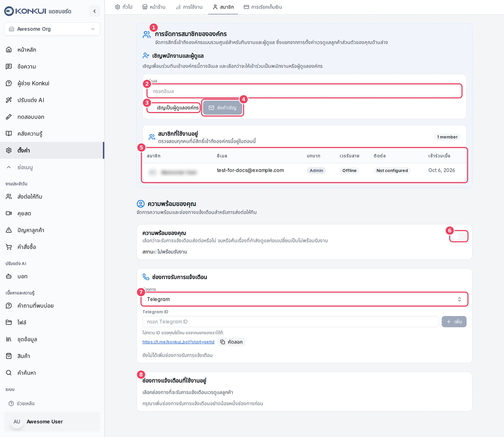The width and height of the screenshot is (504, 437).
Task: Select the สมาชิก tab
Action: point(223,7)
